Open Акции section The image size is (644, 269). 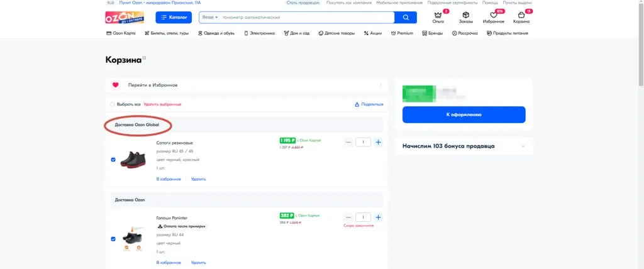(x=373, y=33)
